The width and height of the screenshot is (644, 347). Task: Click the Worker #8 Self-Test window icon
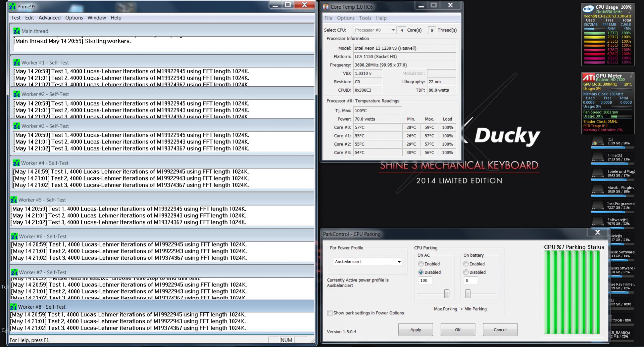click(13, 307)
